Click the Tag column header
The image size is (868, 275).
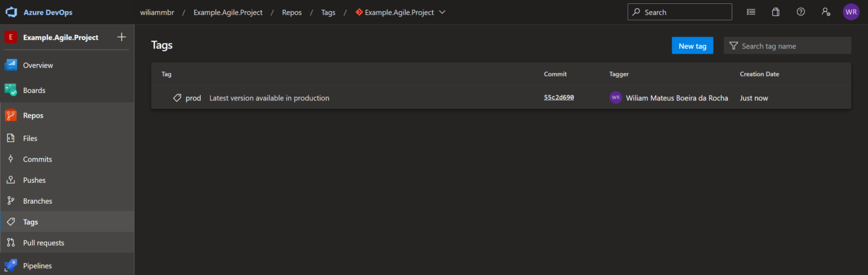point(167,74)
